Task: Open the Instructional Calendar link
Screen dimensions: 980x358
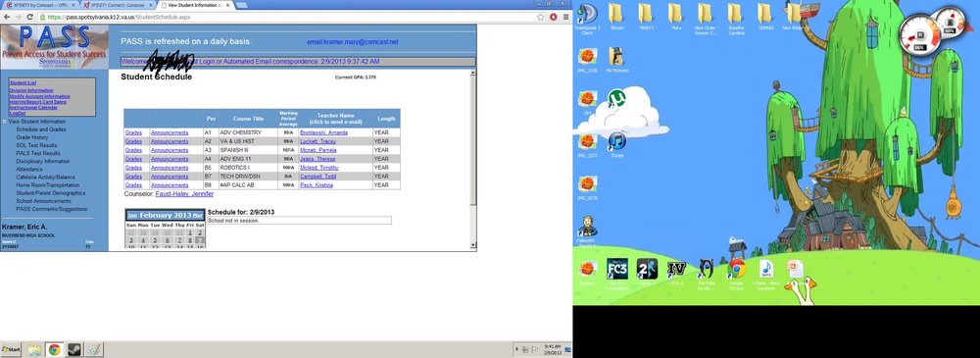Action: [x=33, y=108]
